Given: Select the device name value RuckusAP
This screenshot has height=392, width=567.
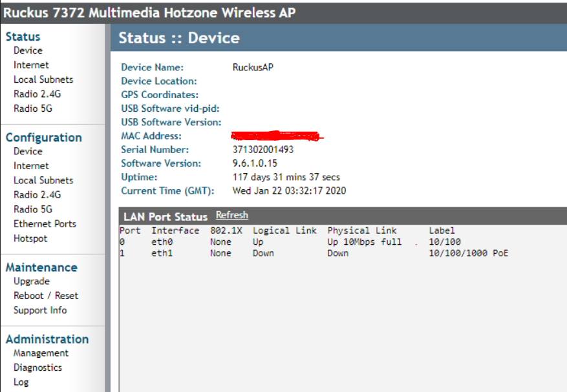Looking at the screenshot, I should pos(253,68).
